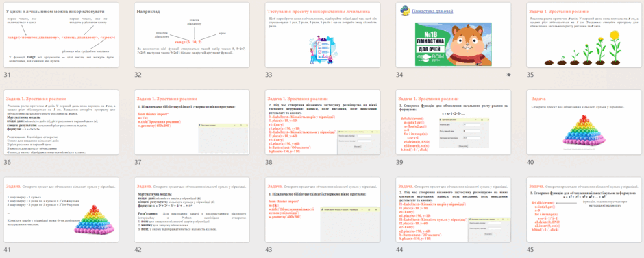Click slide number label 31

(7, 75)
